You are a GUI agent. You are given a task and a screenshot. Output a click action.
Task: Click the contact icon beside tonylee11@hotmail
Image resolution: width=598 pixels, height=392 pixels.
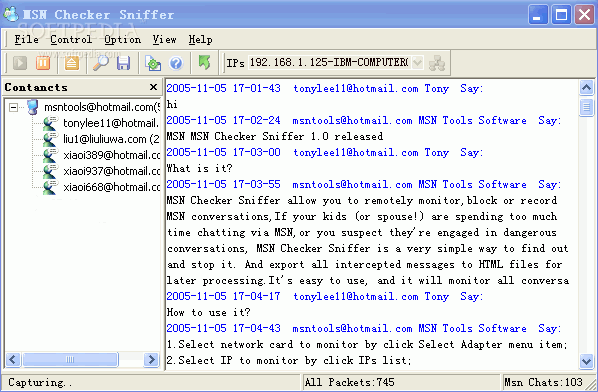coord(50,123)
